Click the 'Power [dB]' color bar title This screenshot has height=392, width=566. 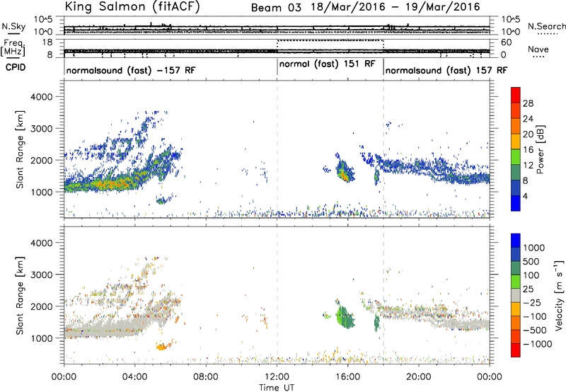coord(540,149)
